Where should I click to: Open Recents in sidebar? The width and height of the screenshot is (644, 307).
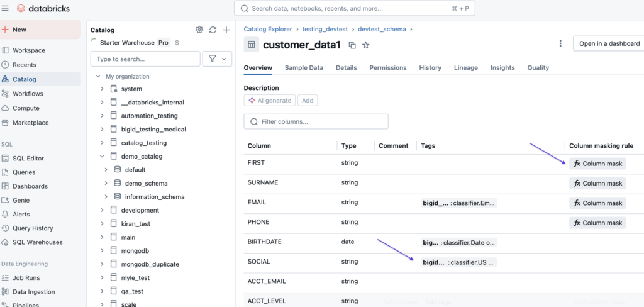pos(25,65)
